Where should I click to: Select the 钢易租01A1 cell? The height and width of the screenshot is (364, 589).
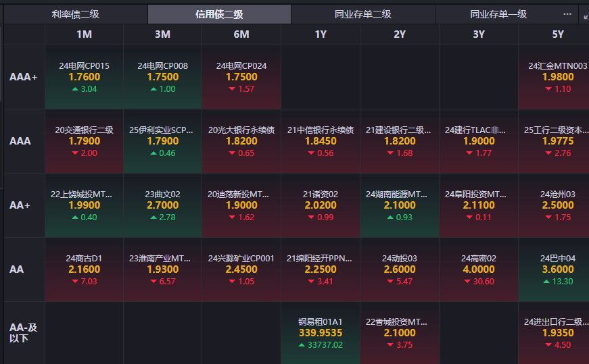(321, 333)
